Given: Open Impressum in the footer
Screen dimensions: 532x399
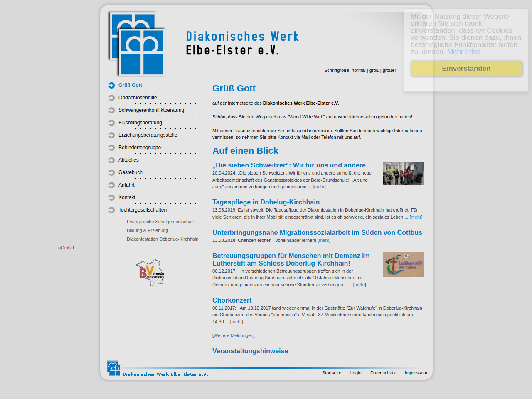Looking at the screenshot, I should (416, 373).
